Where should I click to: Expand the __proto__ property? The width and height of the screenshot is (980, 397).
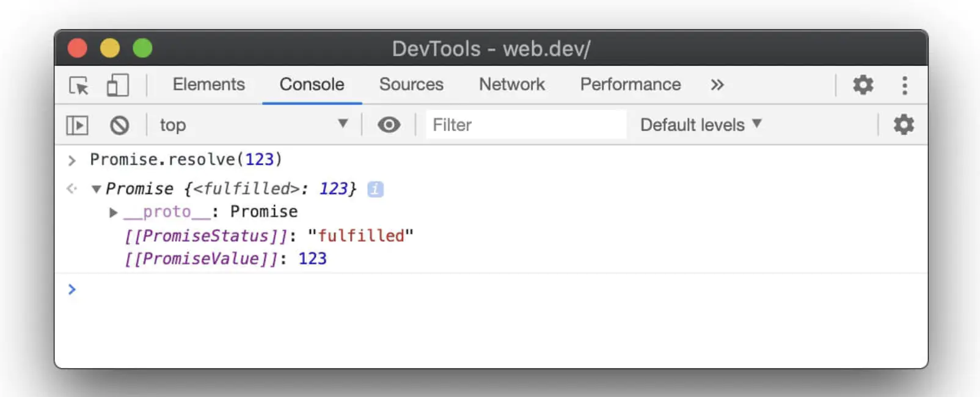113,213
